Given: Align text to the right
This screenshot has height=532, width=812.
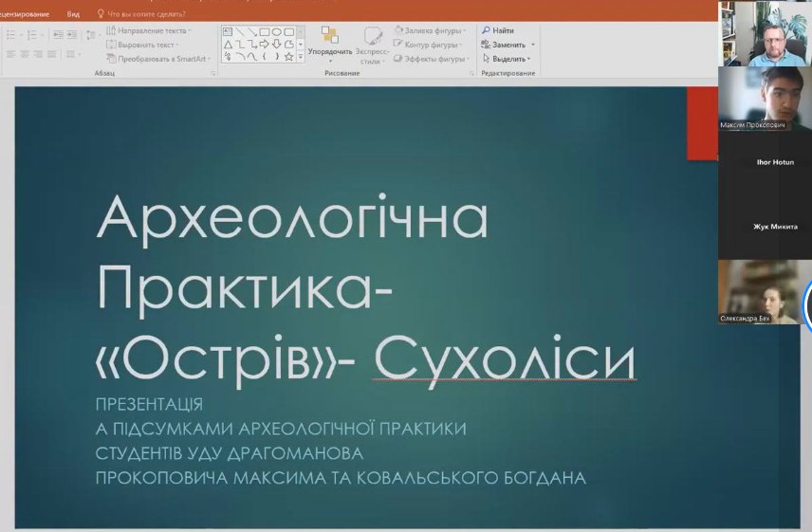Looking at the screenshot, I should [38, 54].
